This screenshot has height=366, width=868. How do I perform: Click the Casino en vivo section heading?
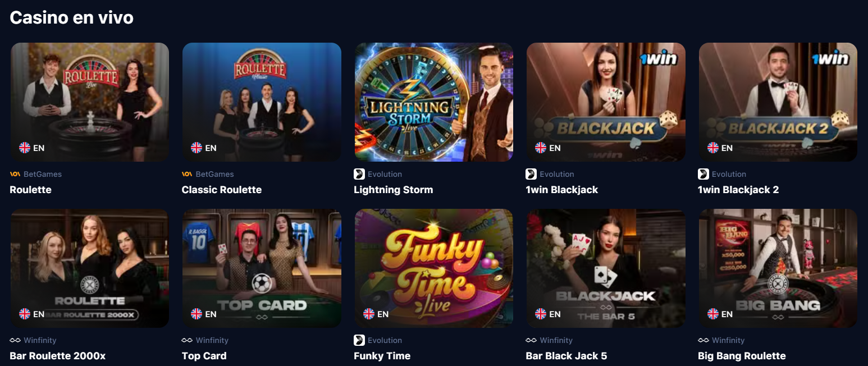coord(72,17)
